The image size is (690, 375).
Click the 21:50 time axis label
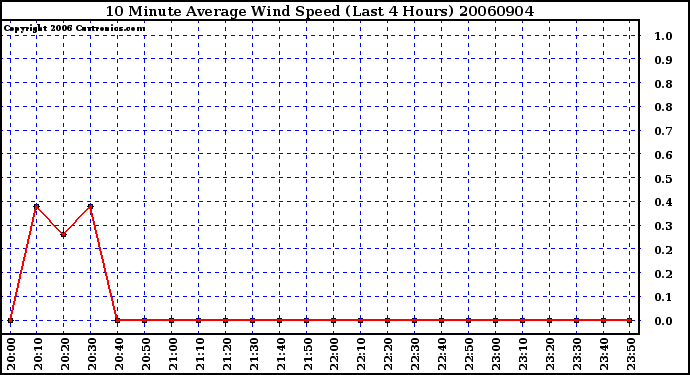pyautogui.click(x=308, y=354)
